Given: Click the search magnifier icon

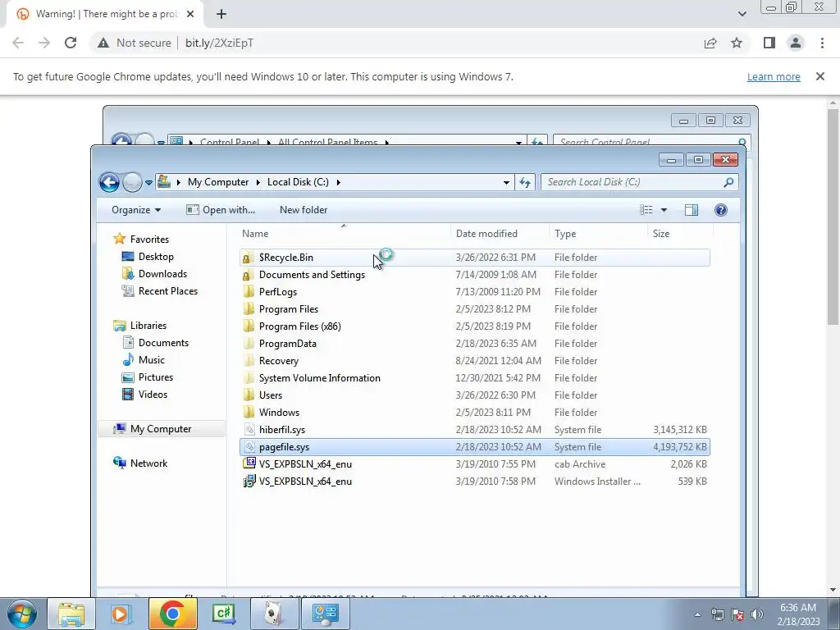Looking at the screenshot, I should pyautogui.click(x=728, y=182).
